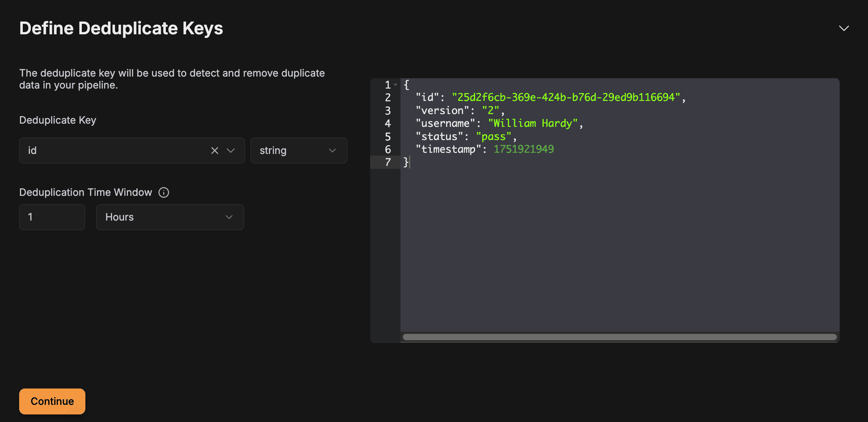This screenshot has width=868, height=422.
Task: Click the "username" key in the JSON
Action: [x=446, y=123]
